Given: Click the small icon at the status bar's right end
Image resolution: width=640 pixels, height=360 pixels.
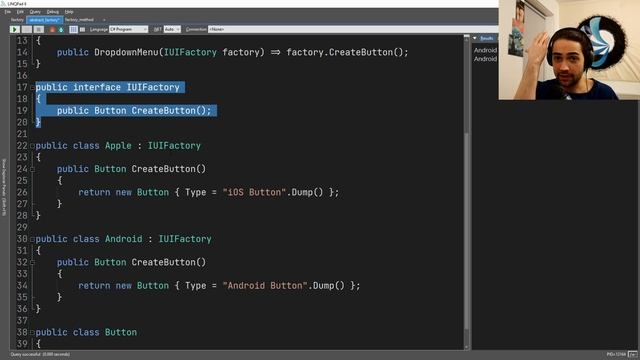Looking at the screenshot, I should (633, 354).
